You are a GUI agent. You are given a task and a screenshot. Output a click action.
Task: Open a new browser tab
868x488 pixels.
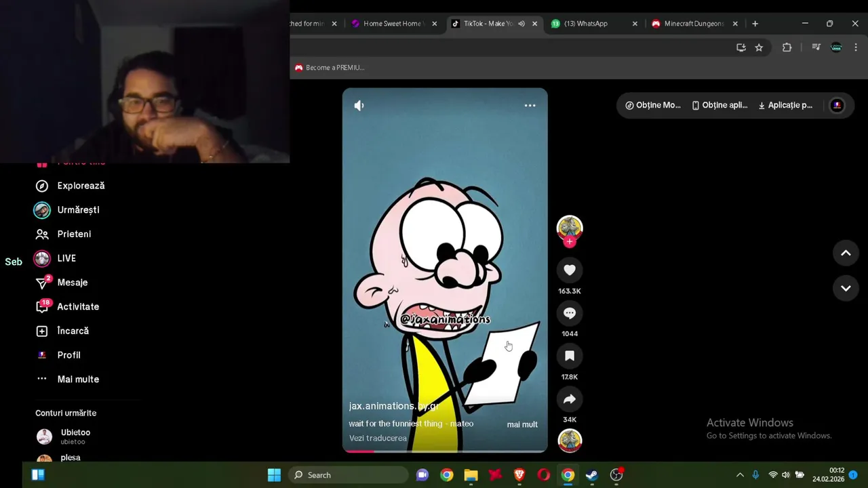pyautogui.click(x=755, y=24)
